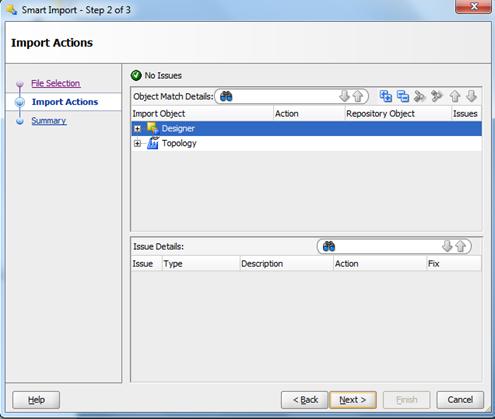Expand the Topology tree node
Screen dimensions: 495x419
tap(137, 143)
